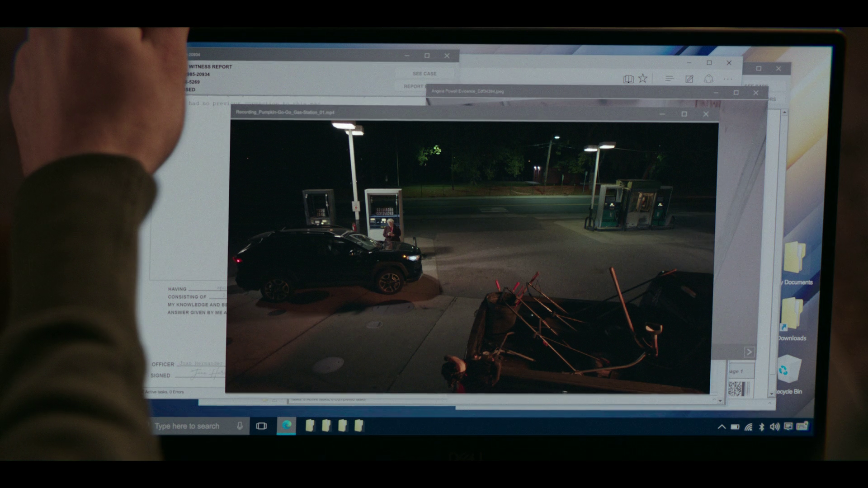Open the hub lines icon in browser toolbar

(x=670, y=79)
